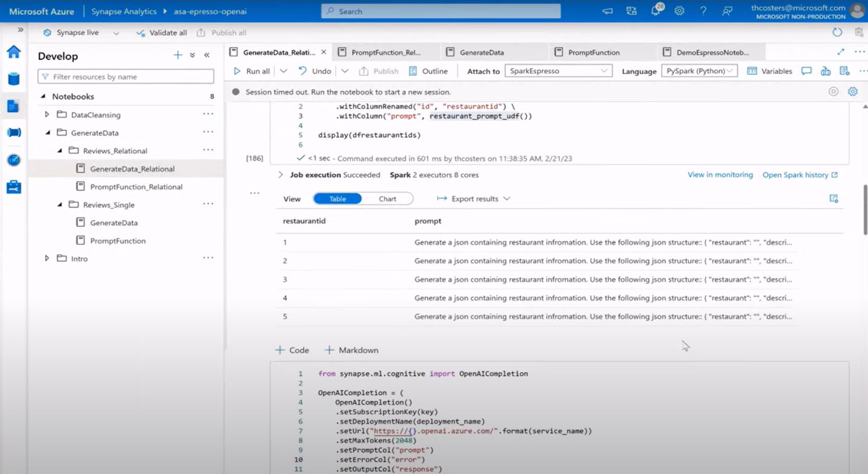Click the notifications bell icon
This screenshot has height=474, width=868.
pyautogui.click(x=656, y=10)
